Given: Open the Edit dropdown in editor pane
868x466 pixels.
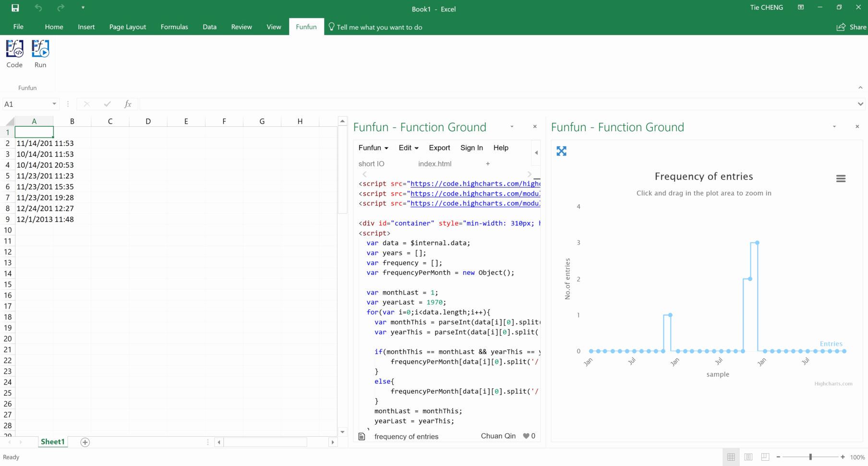Looking at the screenshot, I should (x=409, y=148).
